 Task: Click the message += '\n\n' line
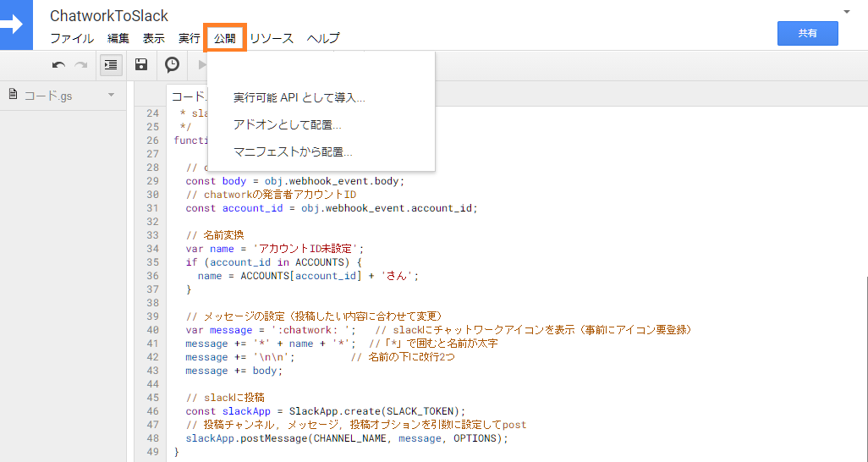point(240,357)
